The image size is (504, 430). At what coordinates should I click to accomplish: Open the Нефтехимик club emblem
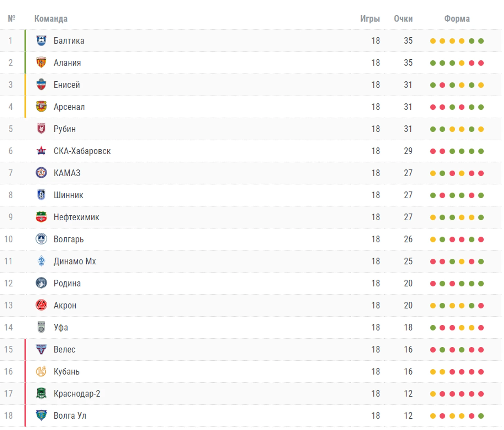coord(41,217)
